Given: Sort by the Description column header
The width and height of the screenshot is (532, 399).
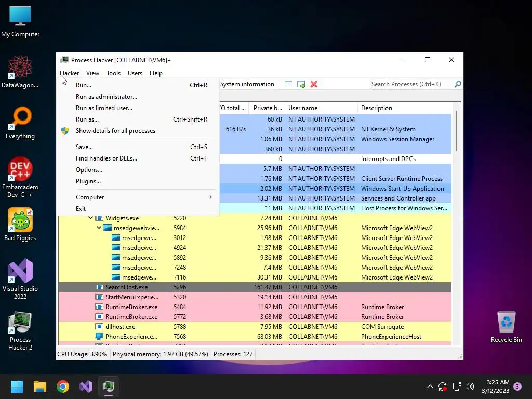Looking at the screenshot, I should point(404,108).
